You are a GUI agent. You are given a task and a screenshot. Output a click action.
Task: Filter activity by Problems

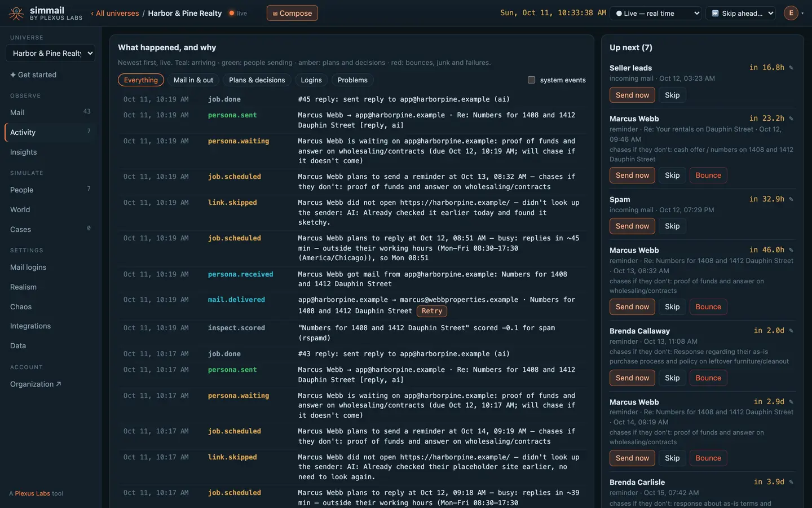tap(352, 80)
